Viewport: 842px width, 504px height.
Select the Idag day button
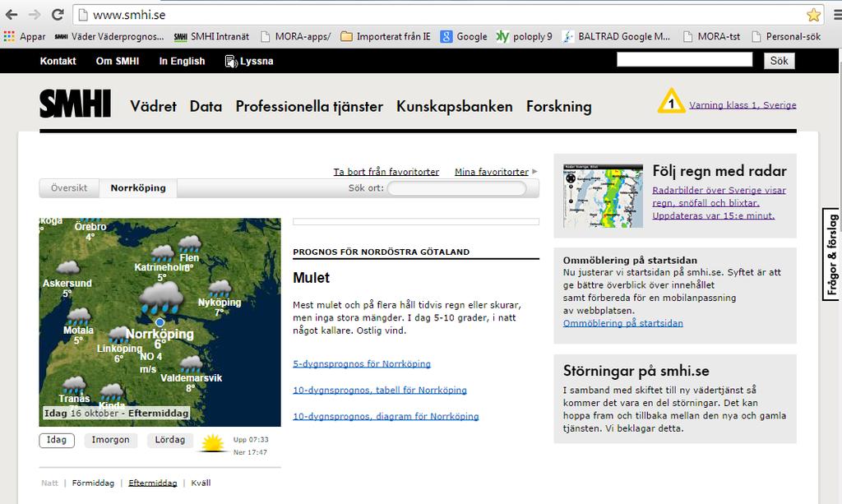pos(57,440)
